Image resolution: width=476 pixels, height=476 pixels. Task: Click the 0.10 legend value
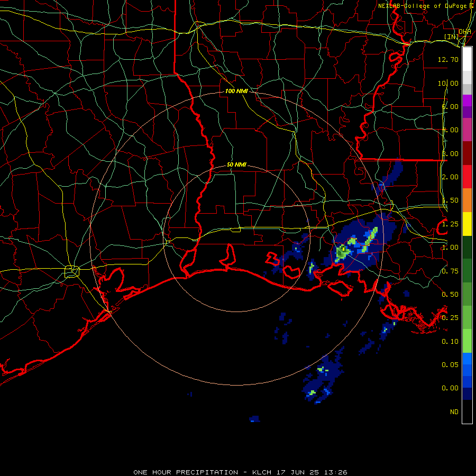point(450,342)
